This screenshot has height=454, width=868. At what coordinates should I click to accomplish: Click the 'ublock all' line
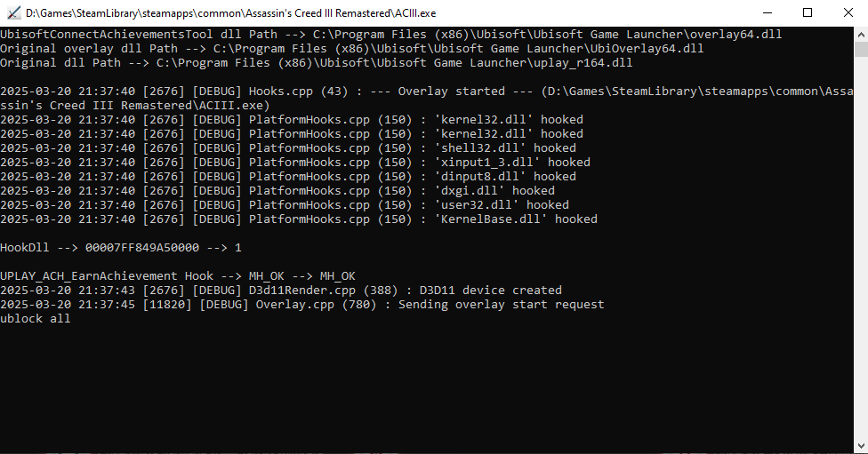point(36,319)
